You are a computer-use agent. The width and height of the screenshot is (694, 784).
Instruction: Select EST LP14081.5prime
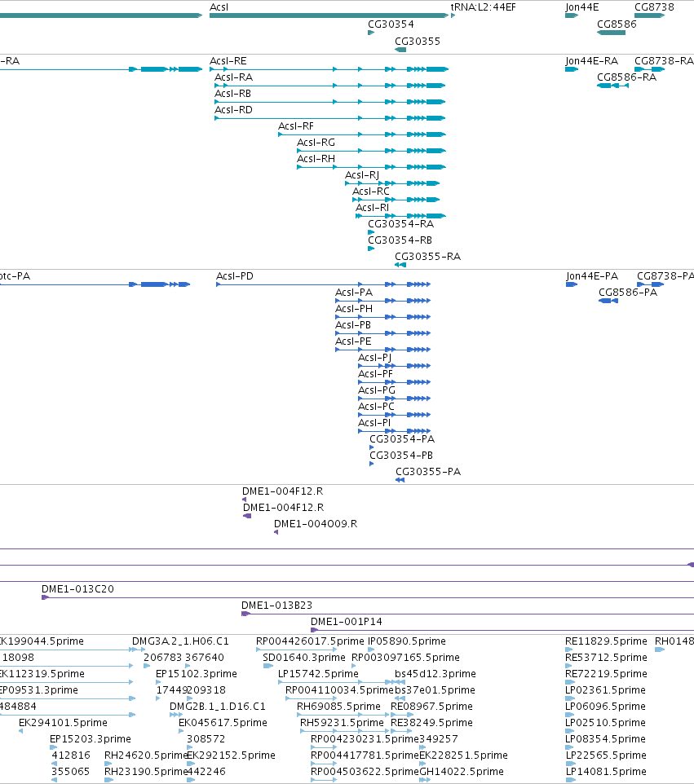point(605,772)
